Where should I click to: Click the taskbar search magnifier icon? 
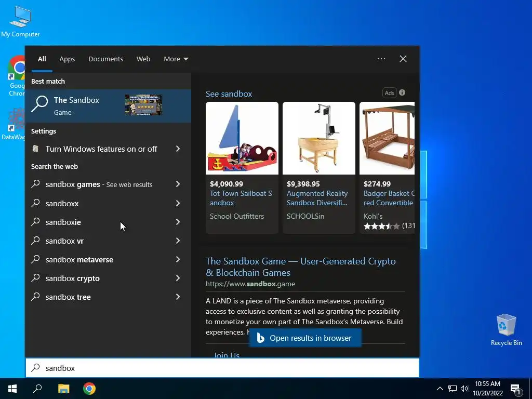pos(37,389)
